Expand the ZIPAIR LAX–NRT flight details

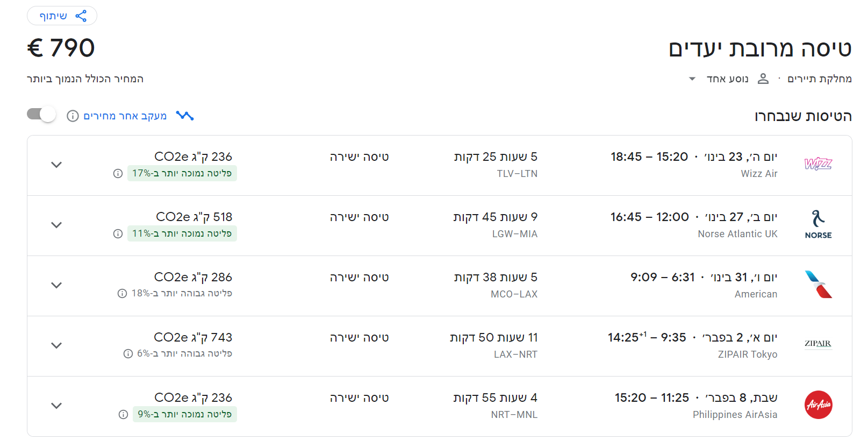56,345
